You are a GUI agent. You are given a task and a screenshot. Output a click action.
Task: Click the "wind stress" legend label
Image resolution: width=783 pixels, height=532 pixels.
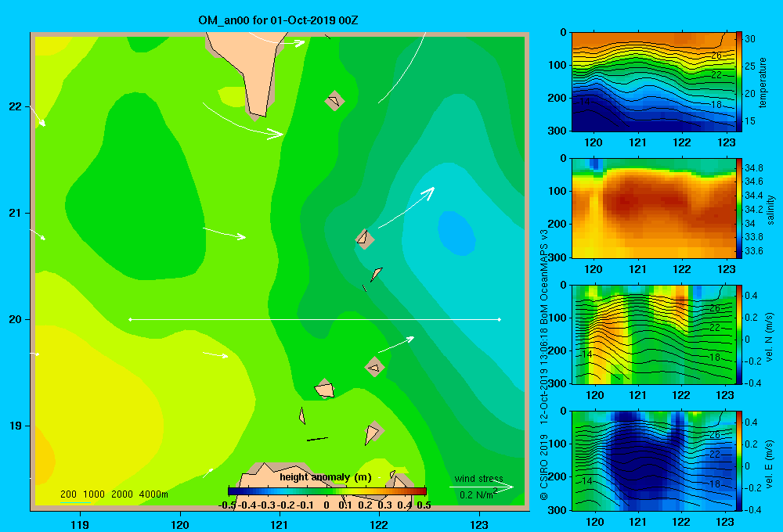point(479,479)
